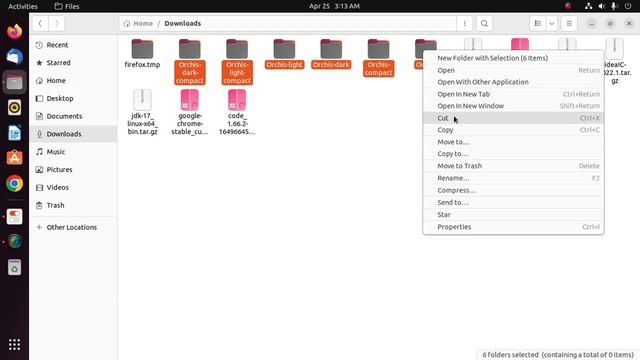Choose Compress… from context menu
640x360 pixels.
(513, 190)
